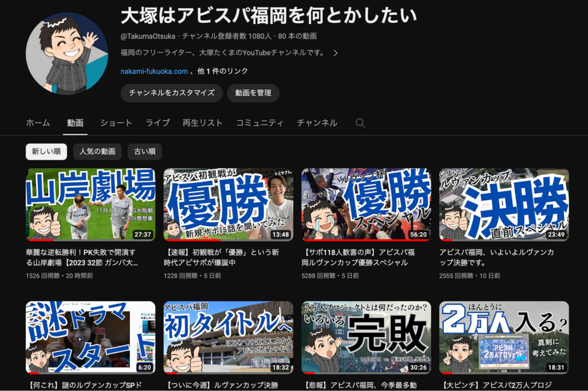Open the 完敗 30:26 thumbnail
The width and height of the screenshot is (588, 391).
(x=366, y=338)
